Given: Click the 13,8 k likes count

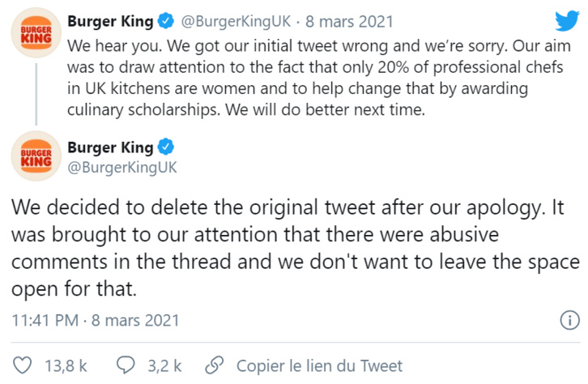Looking at the screenshot, I should pyautogui.click(x=66, y=365).
